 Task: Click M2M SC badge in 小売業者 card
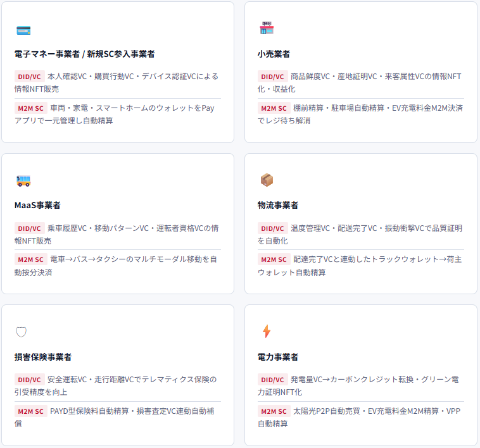click(274, 108)
